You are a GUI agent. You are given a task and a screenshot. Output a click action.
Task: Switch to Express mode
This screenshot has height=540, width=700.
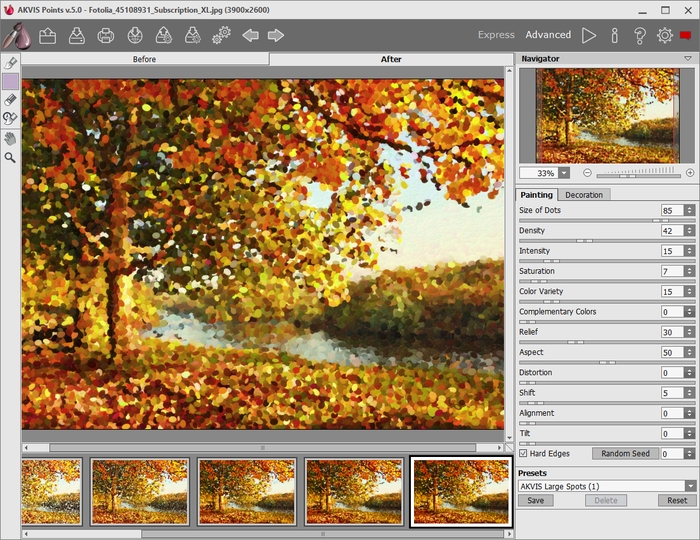496,35
